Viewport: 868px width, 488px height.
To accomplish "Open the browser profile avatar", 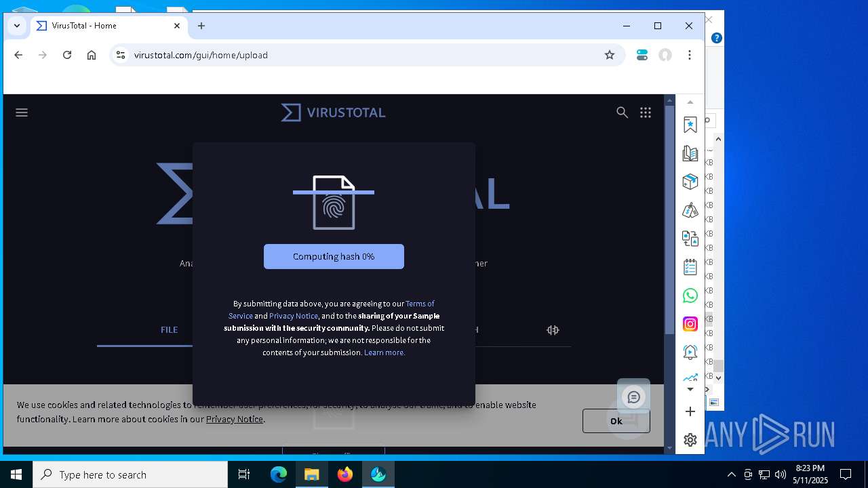I will tap(665, 55).
